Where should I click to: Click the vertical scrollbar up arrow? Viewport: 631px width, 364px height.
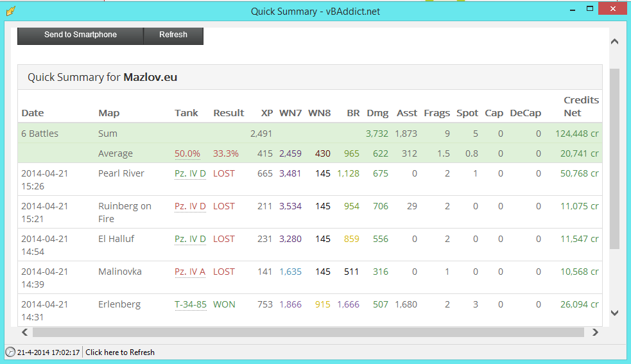tap(614, 42)
